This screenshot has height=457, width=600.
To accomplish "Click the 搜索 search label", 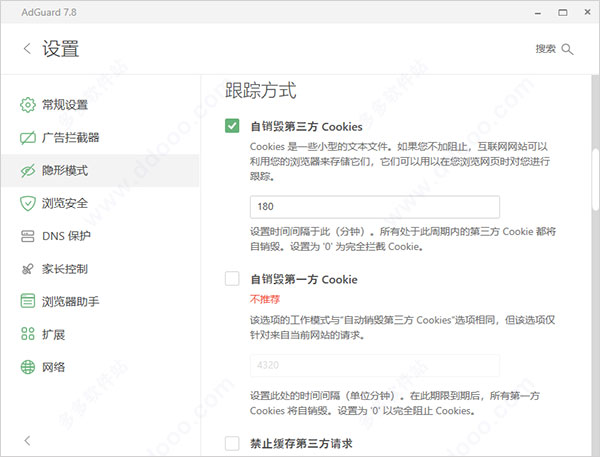I will 545,49.
